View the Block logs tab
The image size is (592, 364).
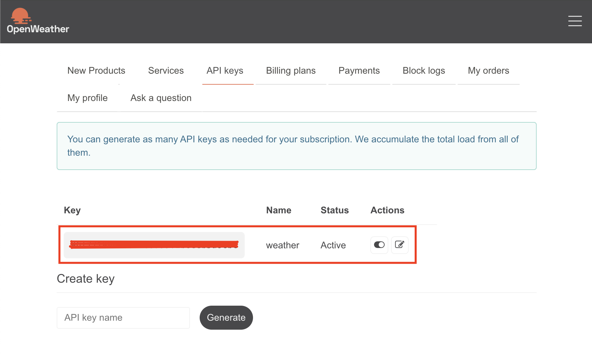[424, 71]
